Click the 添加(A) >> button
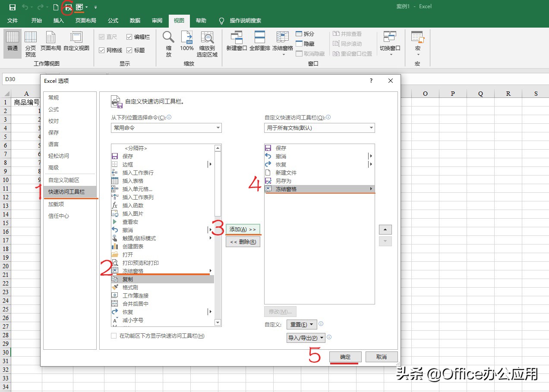Image resolution: width=549 pixels, height=392 pixels. (243, 229)
